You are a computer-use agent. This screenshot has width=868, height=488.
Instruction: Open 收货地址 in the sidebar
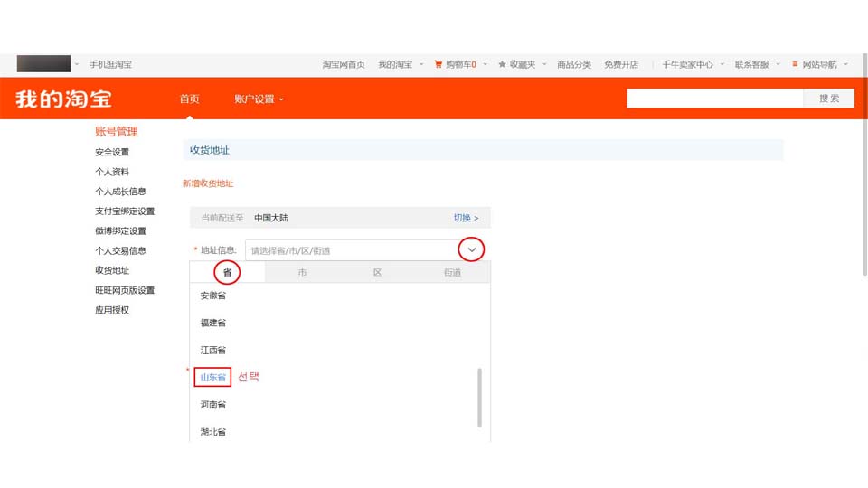[x=112, y=270]
